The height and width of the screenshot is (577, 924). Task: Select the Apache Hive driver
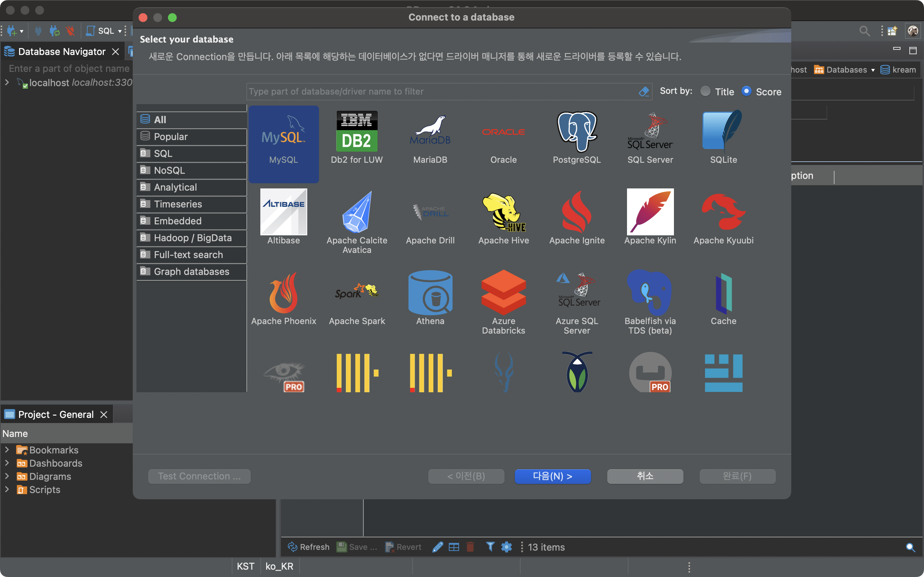click(x=503, y=217)
